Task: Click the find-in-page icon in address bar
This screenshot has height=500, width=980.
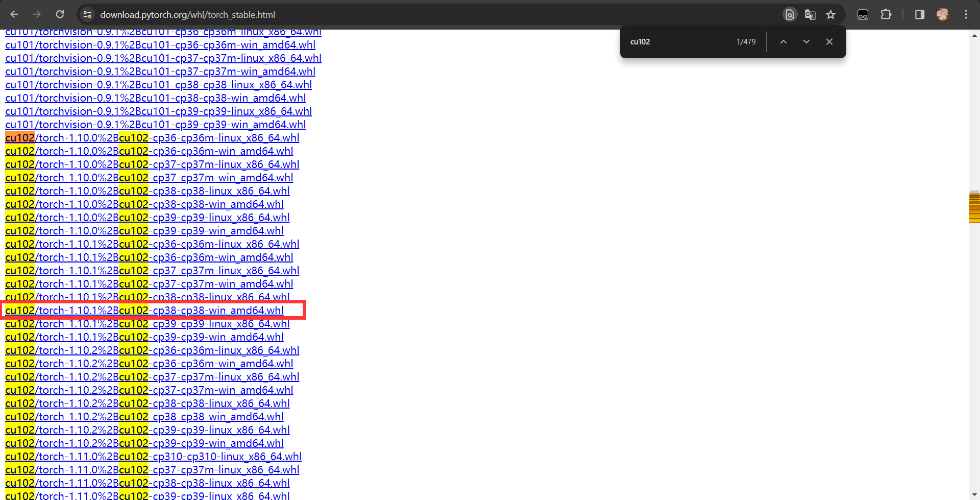Action: point(790,14)
